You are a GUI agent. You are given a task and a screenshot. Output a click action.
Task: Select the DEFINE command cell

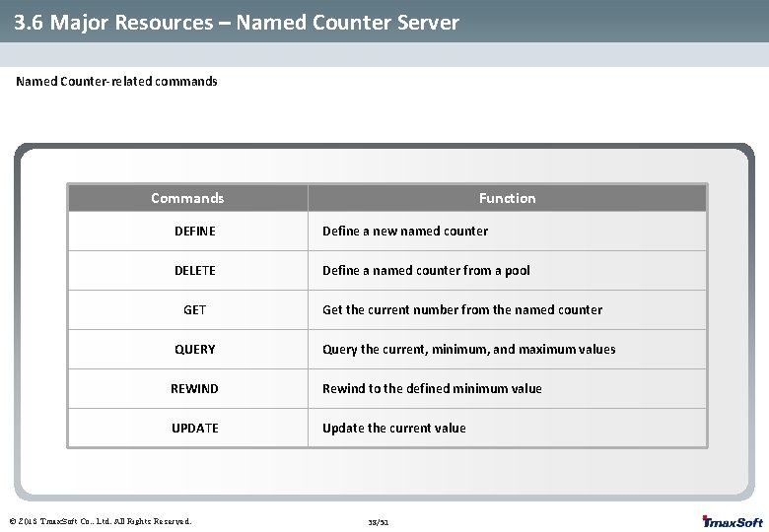[188, 232]
